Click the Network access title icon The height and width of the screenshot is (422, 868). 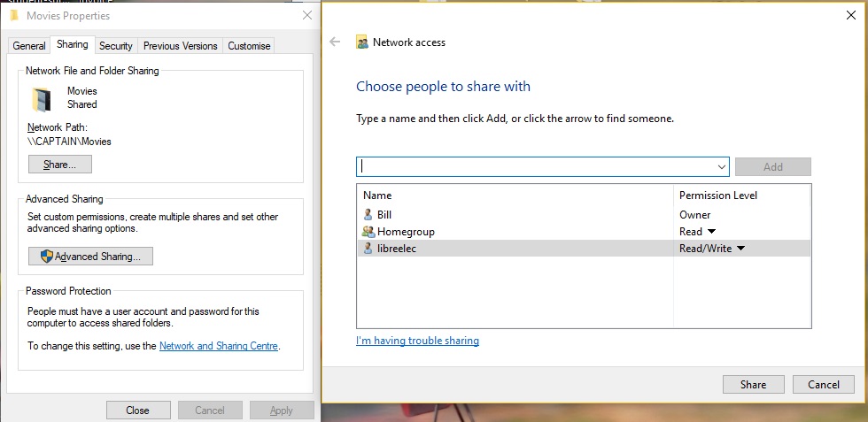(x=361, y=42)
